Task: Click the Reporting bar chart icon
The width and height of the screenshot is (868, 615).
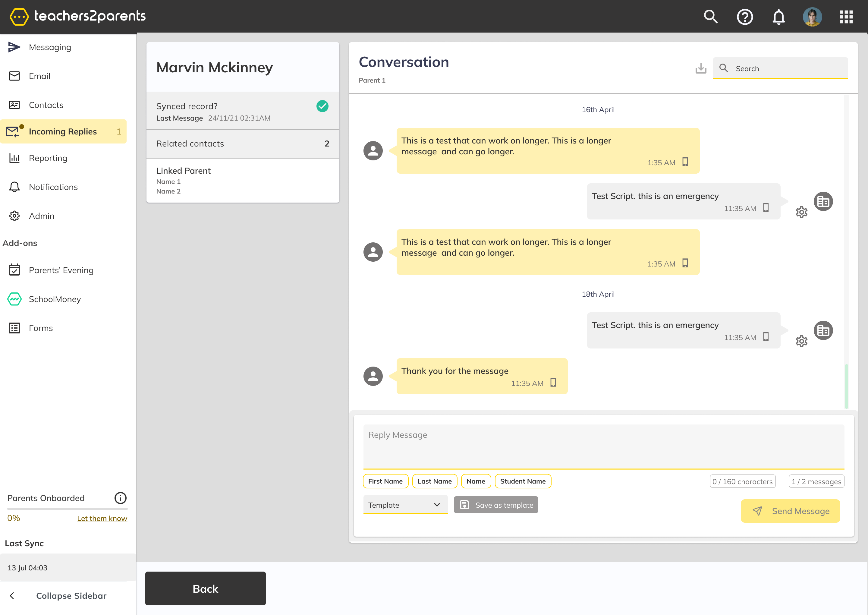Action: (14, 158)
